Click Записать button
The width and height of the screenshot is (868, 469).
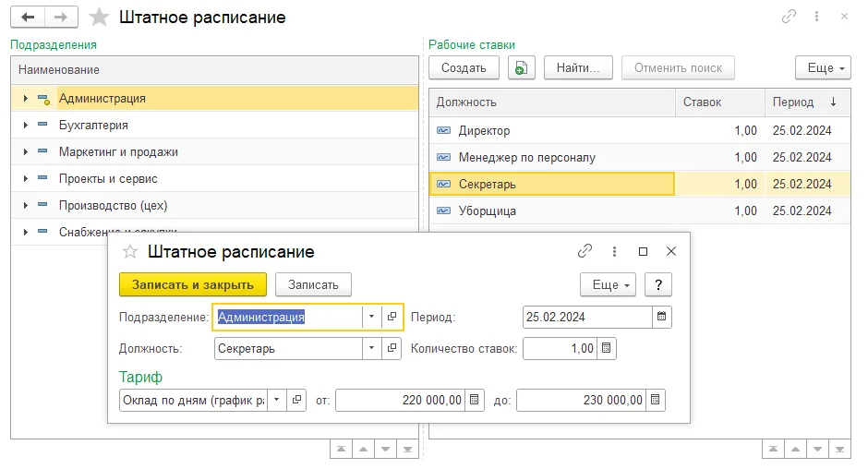(313, 284)
